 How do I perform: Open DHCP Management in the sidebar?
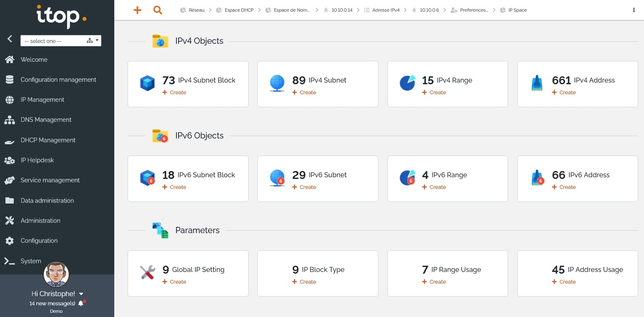tap(48, 140)
